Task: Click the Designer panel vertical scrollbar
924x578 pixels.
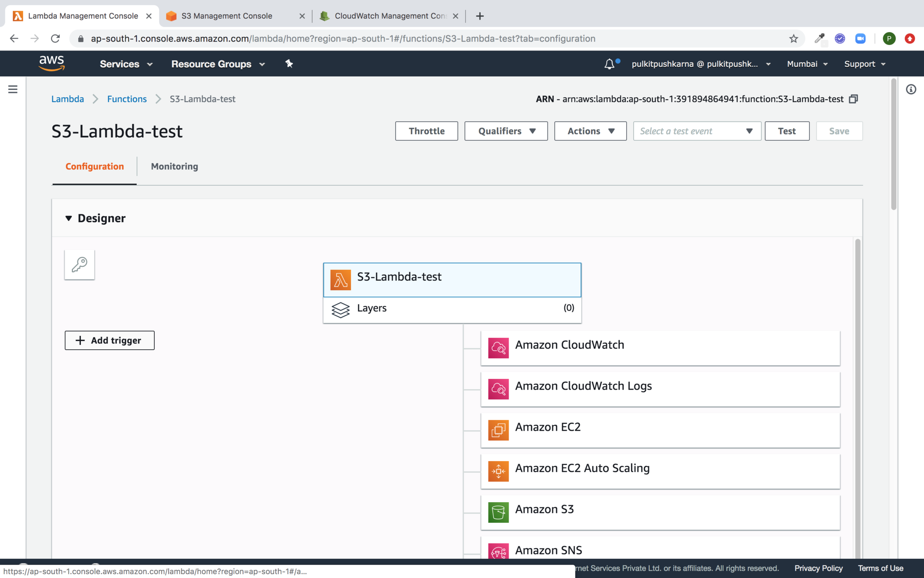Action: pyautogui.click(x=857, y=385)
